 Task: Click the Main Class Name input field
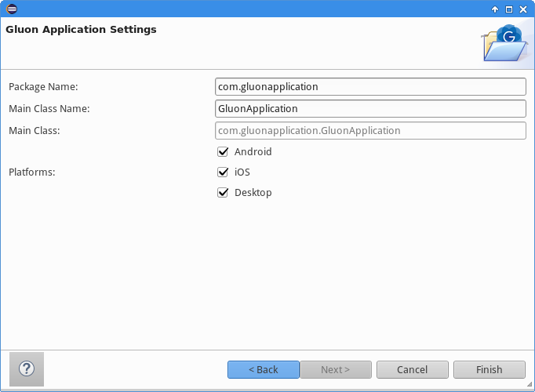tap(370, 108)
